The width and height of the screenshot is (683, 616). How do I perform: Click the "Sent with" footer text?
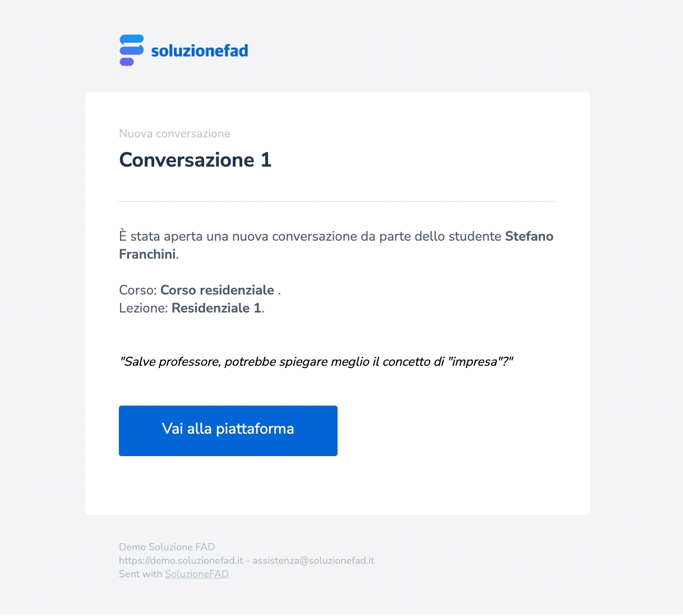click(x=140, y=574)
